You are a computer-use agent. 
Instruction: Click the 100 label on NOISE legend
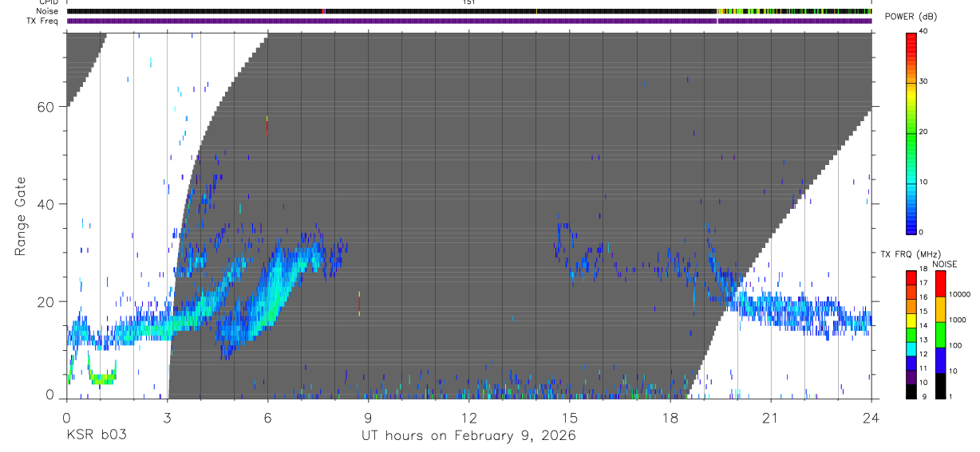coord(954,345)
